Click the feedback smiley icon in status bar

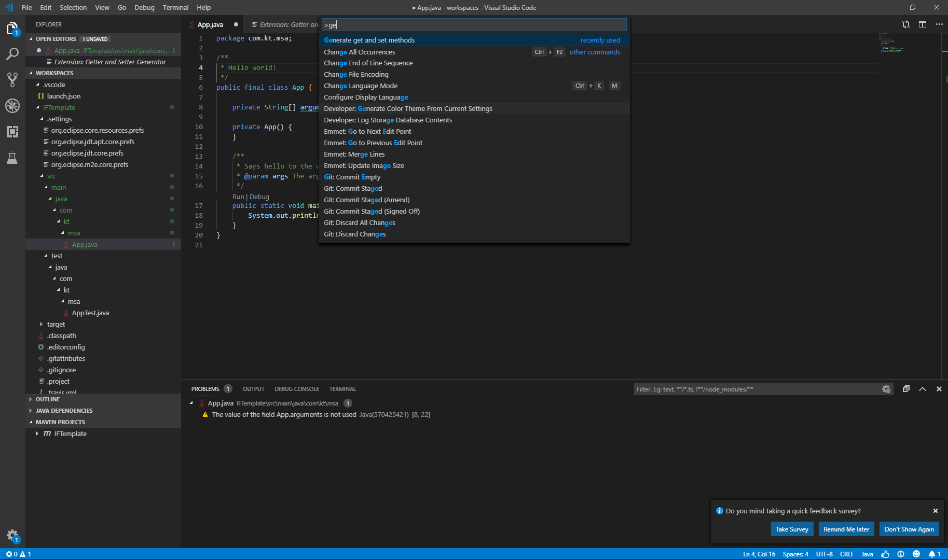[916, 554]
